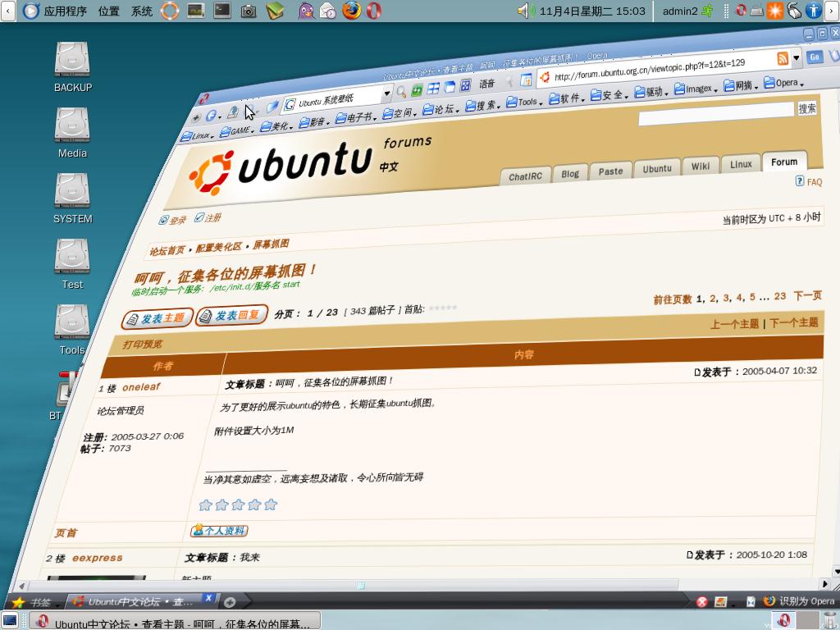Image resolution: width=840 pixels, height=630 pixels.
Task: Open the mail envelope launcher
Action: click(328, 11)
